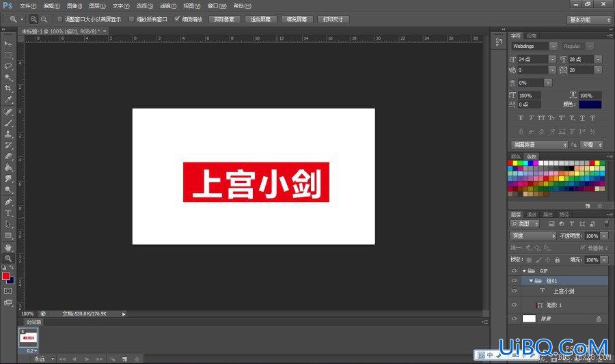Select the Brush tool
Image resolution: width=615 pixels, height=364 pixels.
(8, 123)
